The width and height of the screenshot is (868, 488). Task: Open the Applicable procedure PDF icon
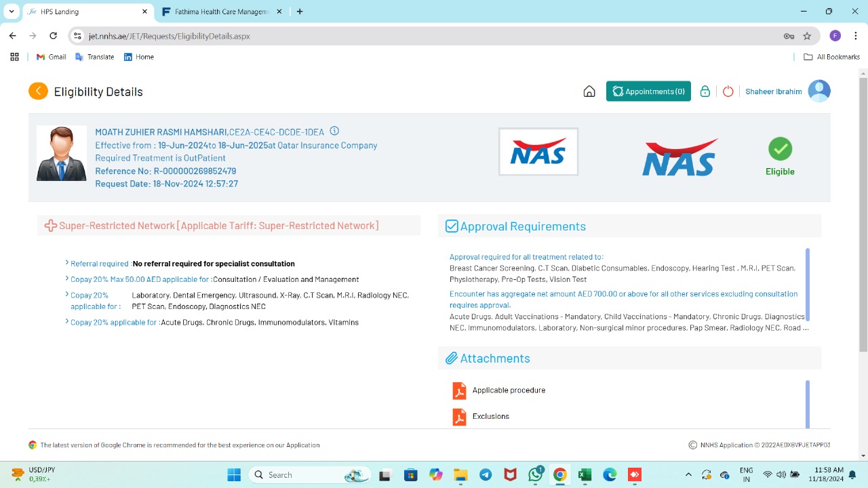pos(459,390)
